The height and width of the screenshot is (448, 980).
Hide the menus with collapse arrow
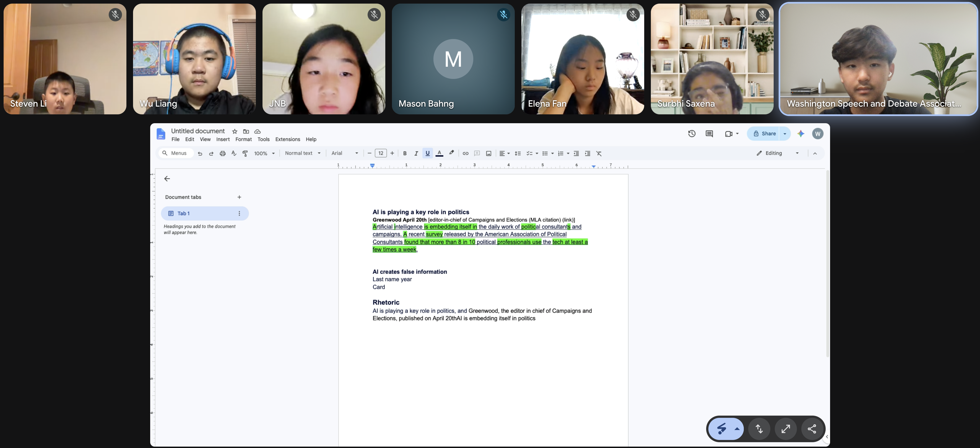coord(815,153)
